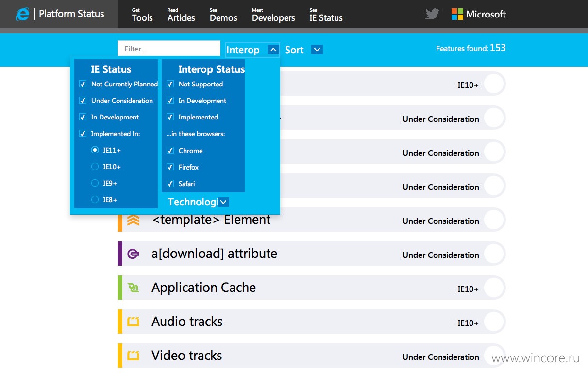Click the green icon beside Application Cache

point(133,288)
